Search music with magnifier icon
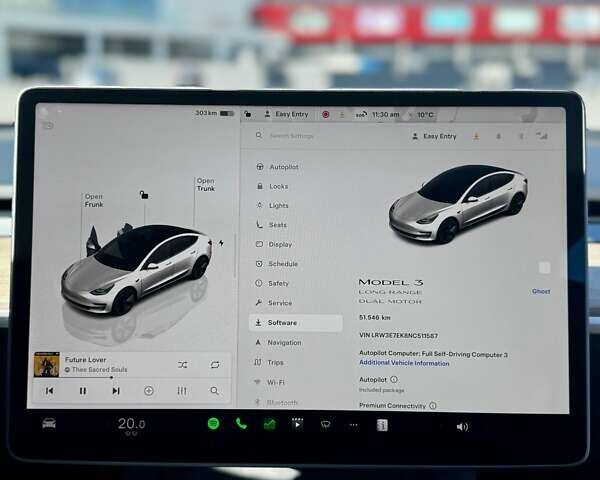Image resolution: width=600 pixels, height=480 pixels. (215, 391)
